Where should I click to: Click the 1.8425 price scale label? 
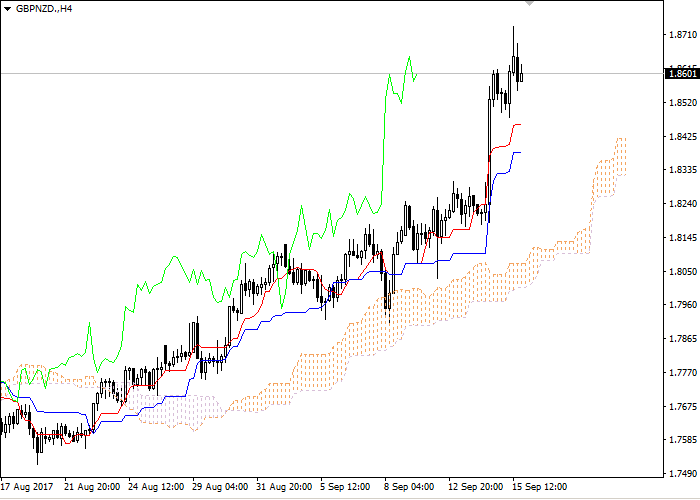click(683, 137)
